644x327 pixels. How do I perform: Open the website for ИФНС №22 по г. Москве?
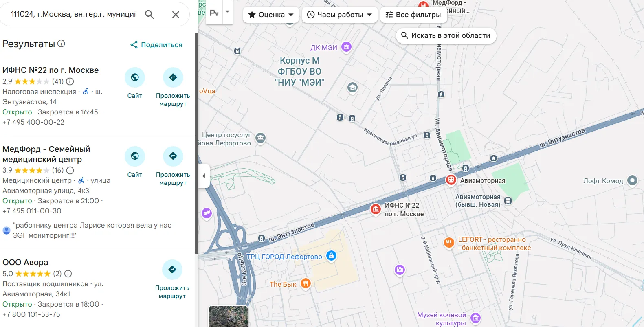[135, 77]
